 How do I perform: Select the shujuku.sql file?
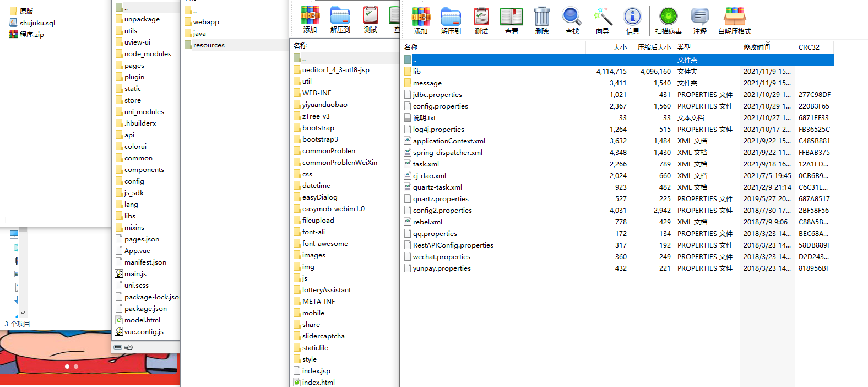[x=37, y=23]
